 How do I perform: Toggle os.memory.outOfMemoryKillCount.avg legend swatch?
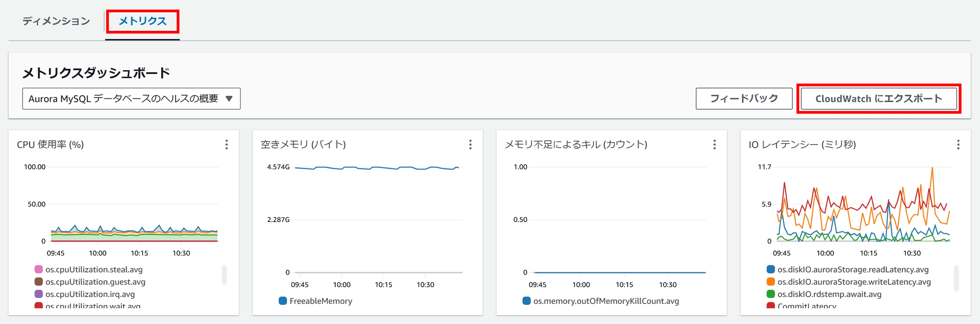click(x=527, y=300)
